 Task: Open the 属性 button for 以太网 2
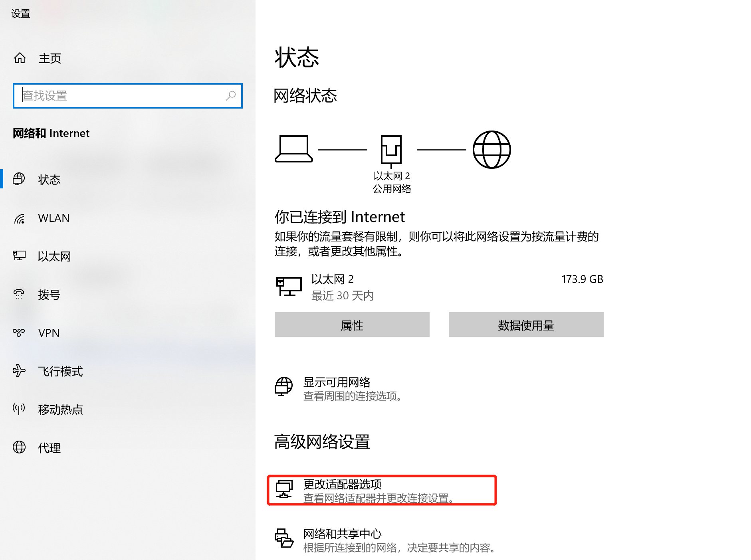(352, 325)
